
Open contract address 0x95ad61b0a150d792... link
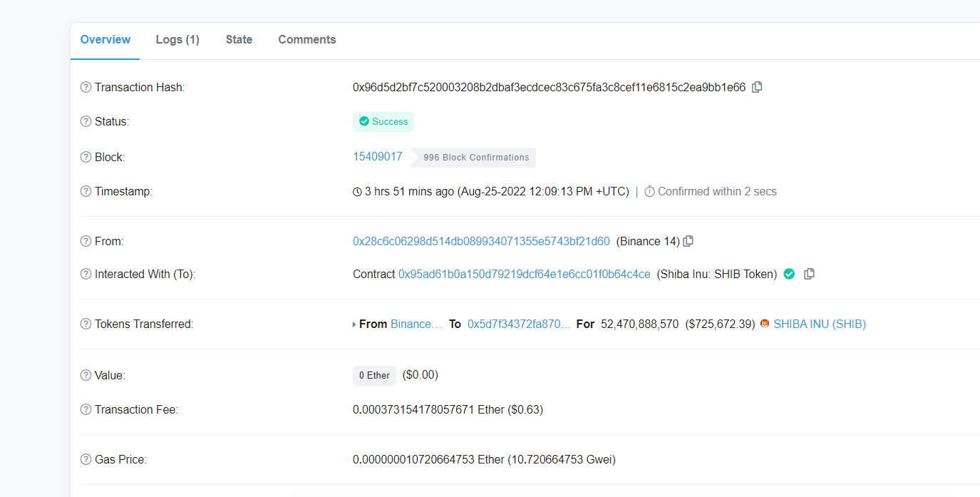525,275
